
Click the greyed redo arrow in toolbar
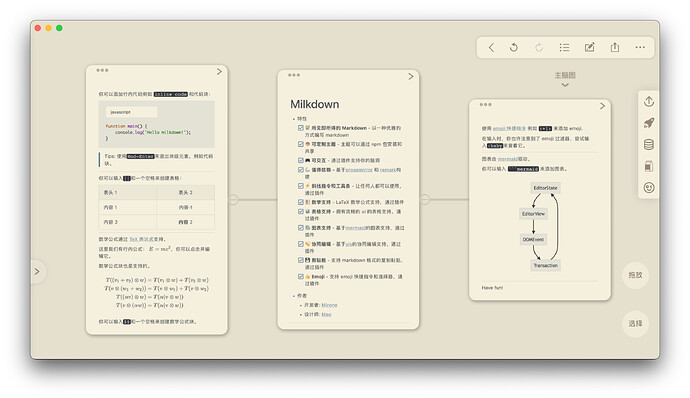(x=539, y=48)
